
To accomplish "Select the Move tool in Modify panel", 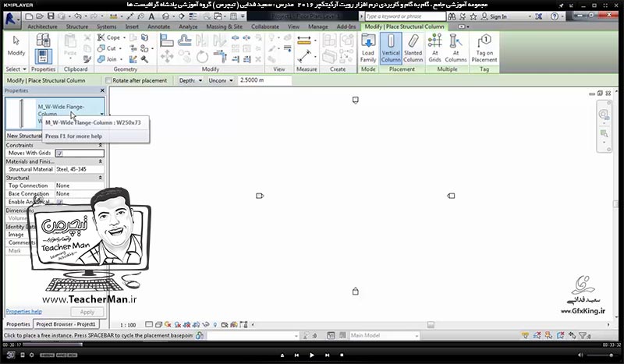I will pos(167,56).
